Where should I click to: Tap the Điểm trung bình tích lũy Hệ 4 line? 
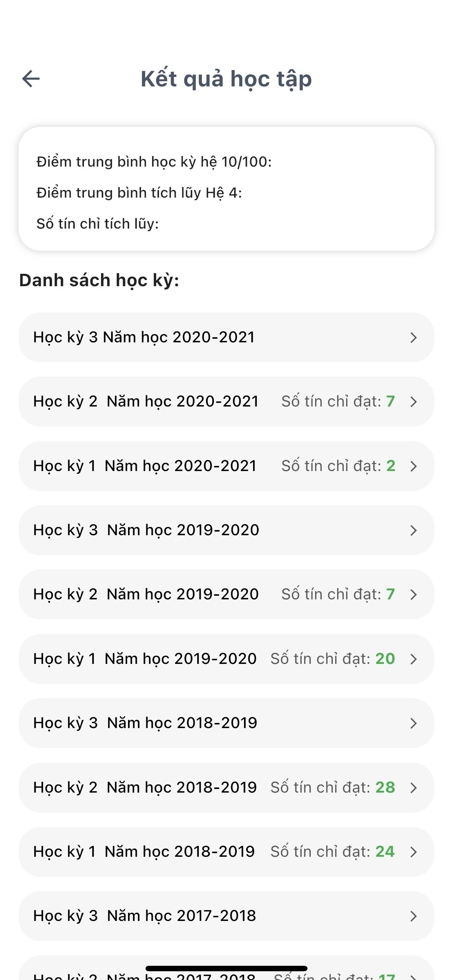(139, 193)
